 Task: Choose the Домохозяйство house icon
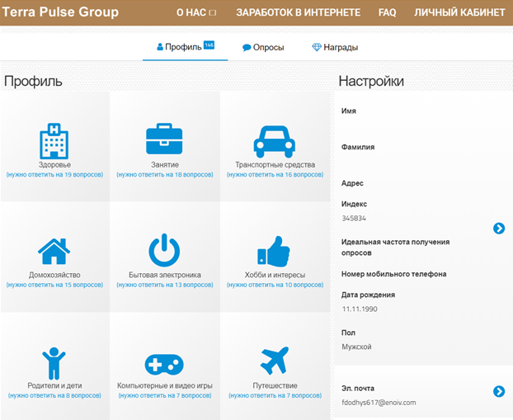[54, 251]
